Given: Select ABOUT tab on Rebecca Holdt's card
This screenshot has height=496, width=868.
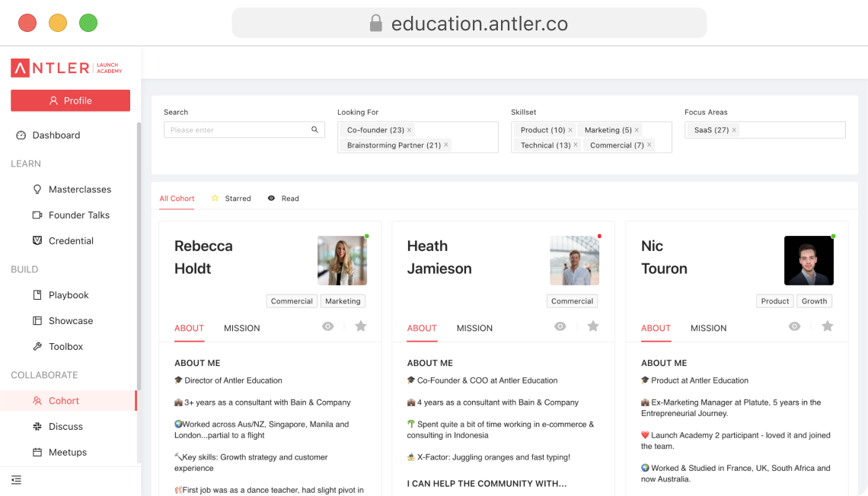Looking at the screenshot, I should click(190, 328).
